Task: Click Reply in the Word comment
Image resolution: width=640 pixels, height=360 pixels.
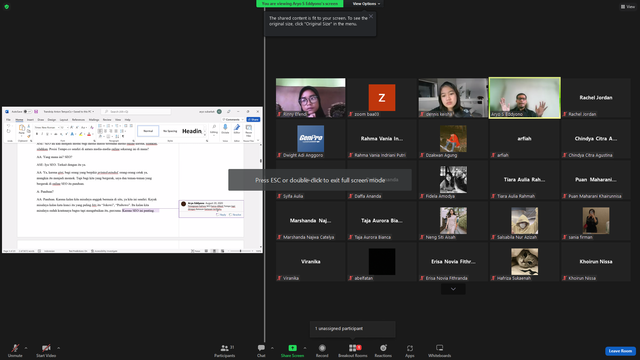Action: (x=221, y=214)
